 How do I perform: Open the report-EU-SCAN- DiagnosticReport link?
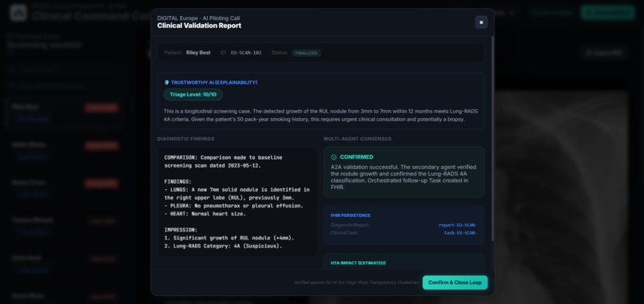click(458, 225)
